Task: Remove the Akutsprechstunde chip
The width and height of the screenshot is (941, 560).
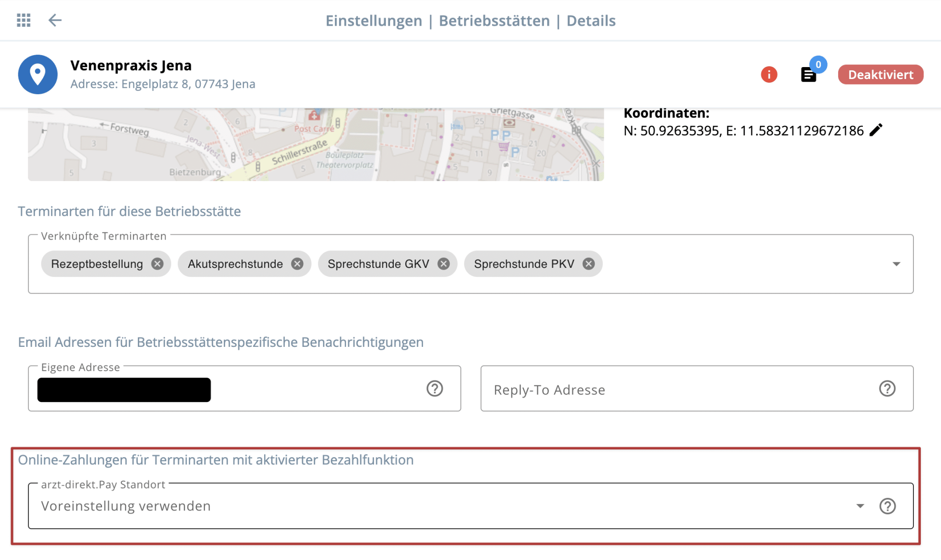Action: [x=297, y=264]
